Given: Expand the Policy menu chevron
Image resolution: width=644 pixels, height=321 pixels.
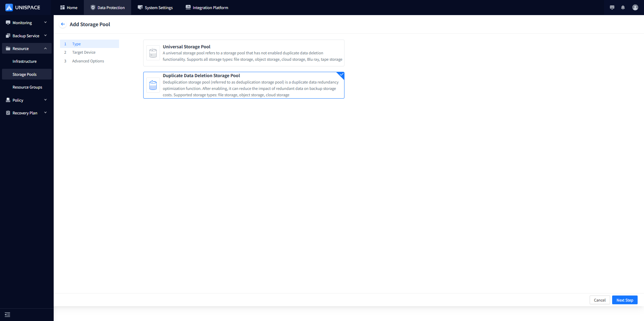Looking at the screenshot, I should point(46,100).
